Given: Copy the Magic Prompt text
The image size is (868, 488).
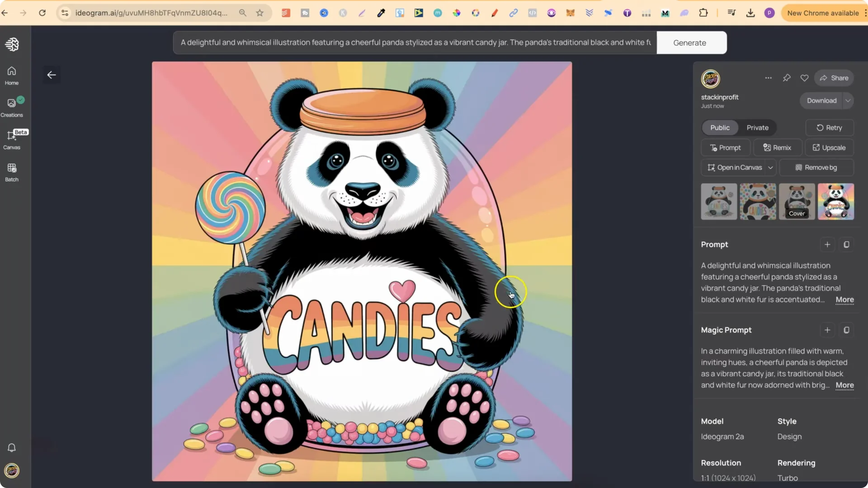Looking at the screenshot, I should pyautogui.click(x=847, y=330).
